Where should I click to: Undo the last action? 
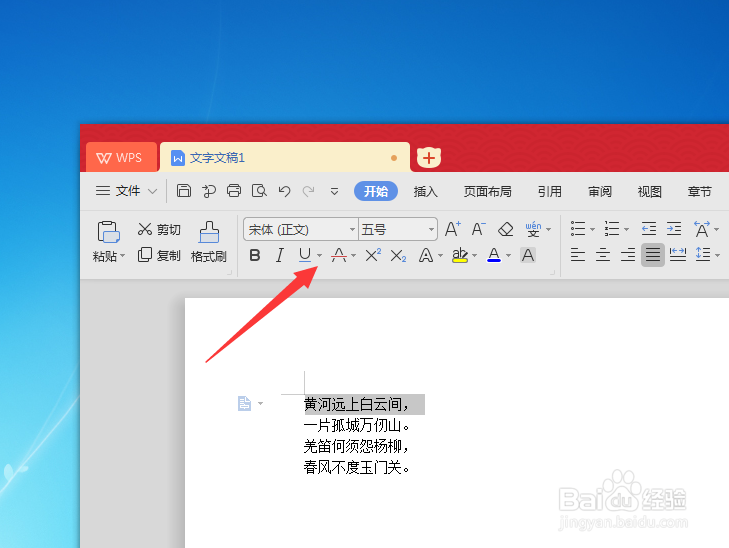coord(284,191)
